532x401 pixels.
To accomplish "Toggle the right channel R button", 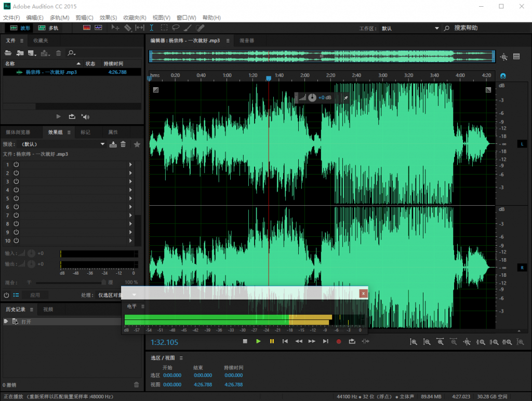I will [x=522, y=268].
